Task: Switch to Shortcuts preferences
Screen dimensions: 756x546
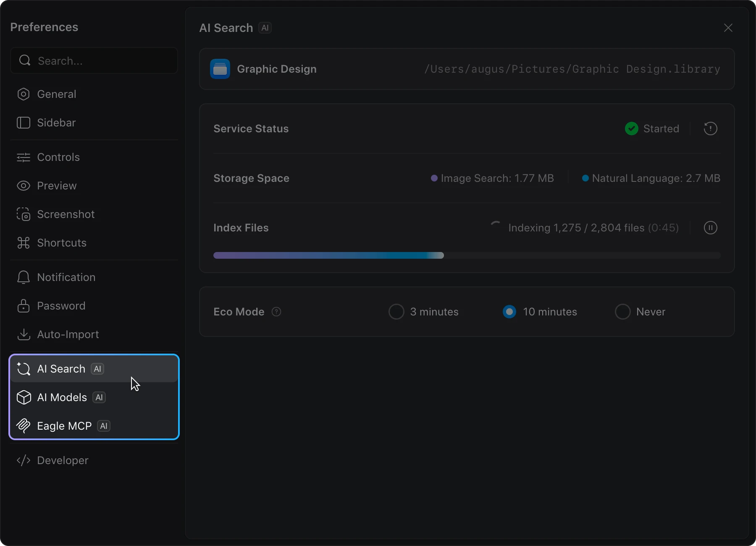Action: click(61, 243)
